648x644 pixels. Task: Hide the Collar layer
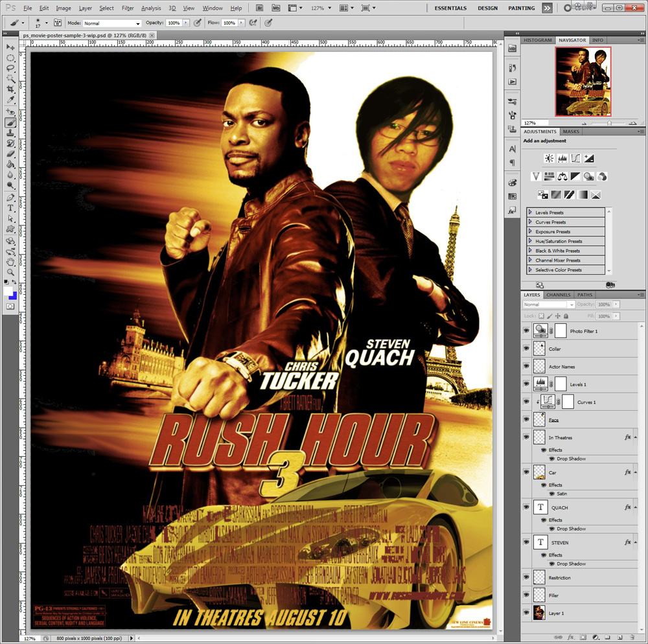526,349
